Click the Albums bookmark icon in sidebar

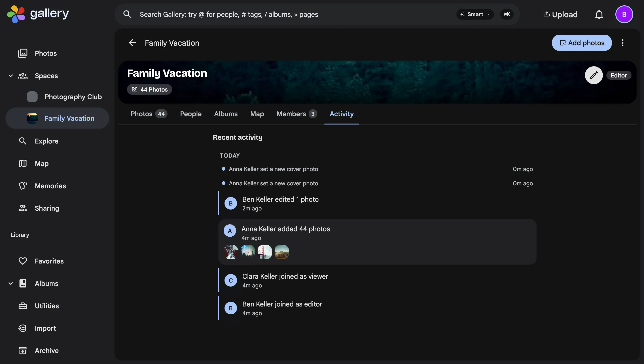point(23,283)
